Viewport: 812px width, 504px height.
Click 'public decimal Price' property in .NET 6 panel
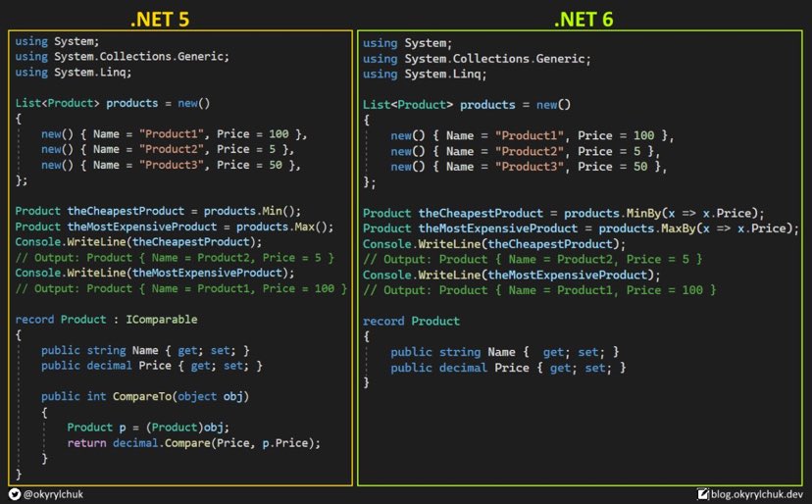pos(509,368)
